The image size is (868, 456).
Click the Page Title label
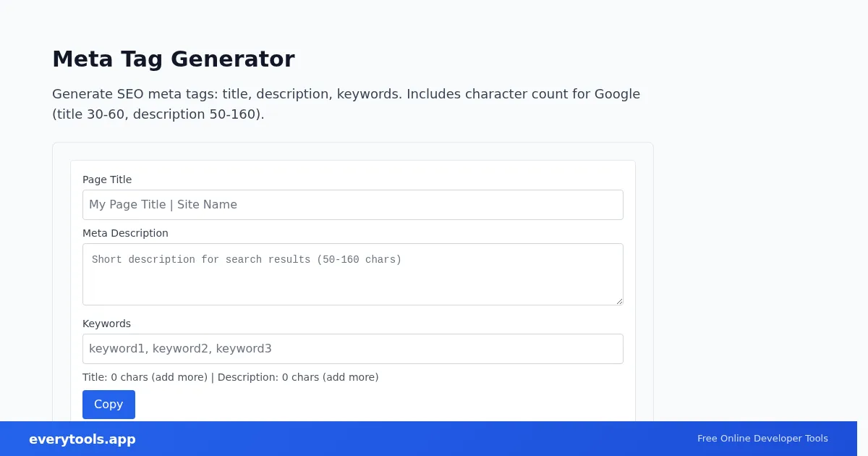pos(107,180)
